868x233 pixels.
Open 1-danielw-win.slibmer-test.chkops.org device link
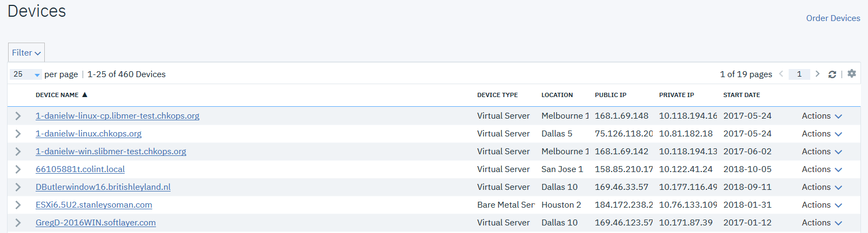(111, 152)
